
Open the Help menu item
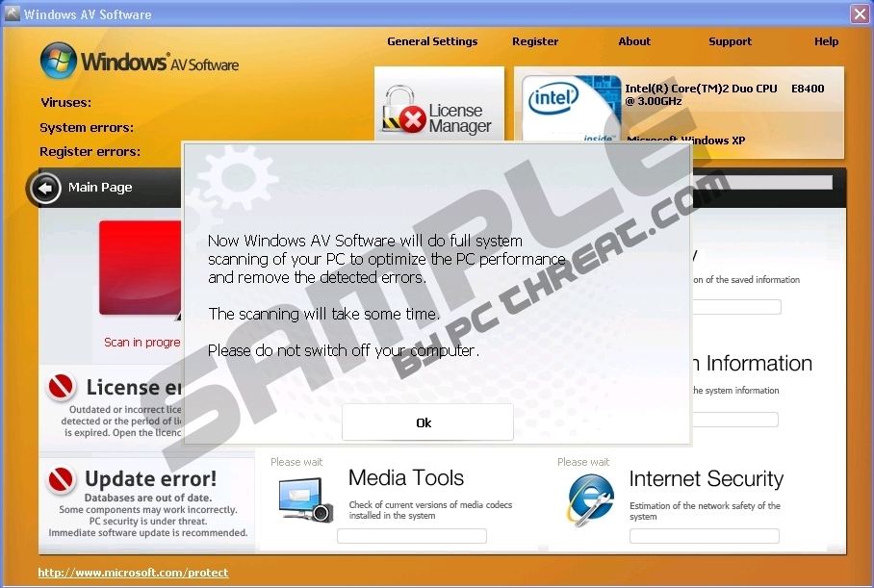(826, 41)
